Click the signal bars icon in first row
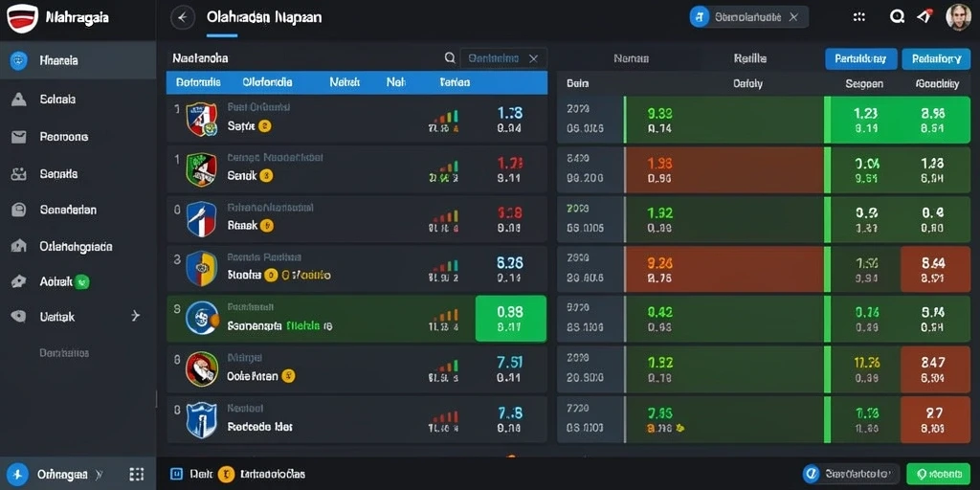The image size is (980, 490). (x=445, y=116)
